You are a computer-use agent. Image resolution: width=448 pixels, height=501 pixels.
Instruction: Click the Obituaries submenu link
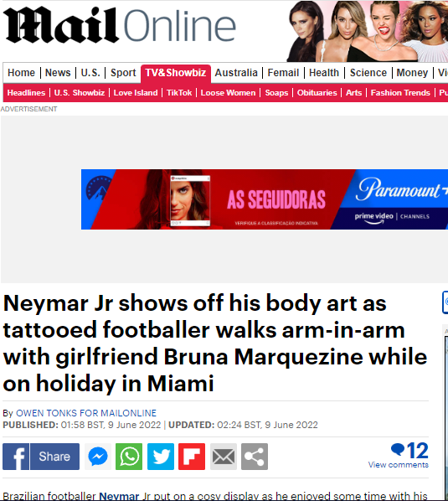[x=317, y=93]
